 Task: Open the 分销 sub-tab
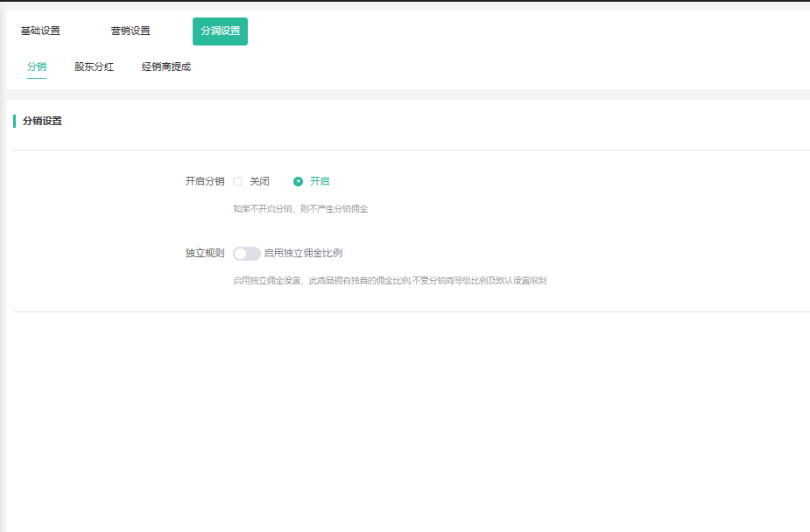(37, 66)
